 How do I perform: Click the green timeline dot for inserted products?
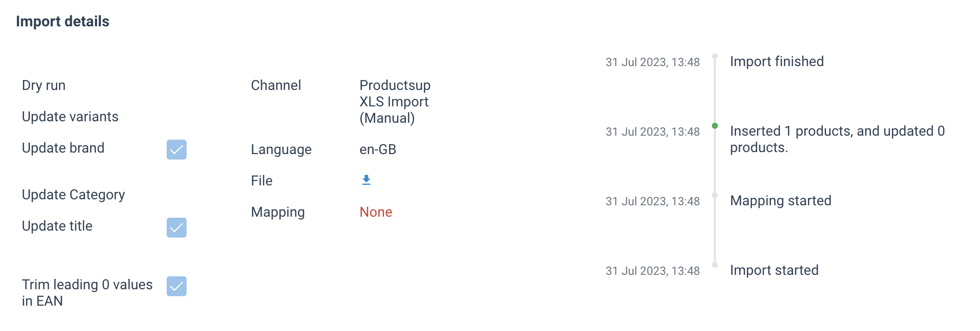715,126
